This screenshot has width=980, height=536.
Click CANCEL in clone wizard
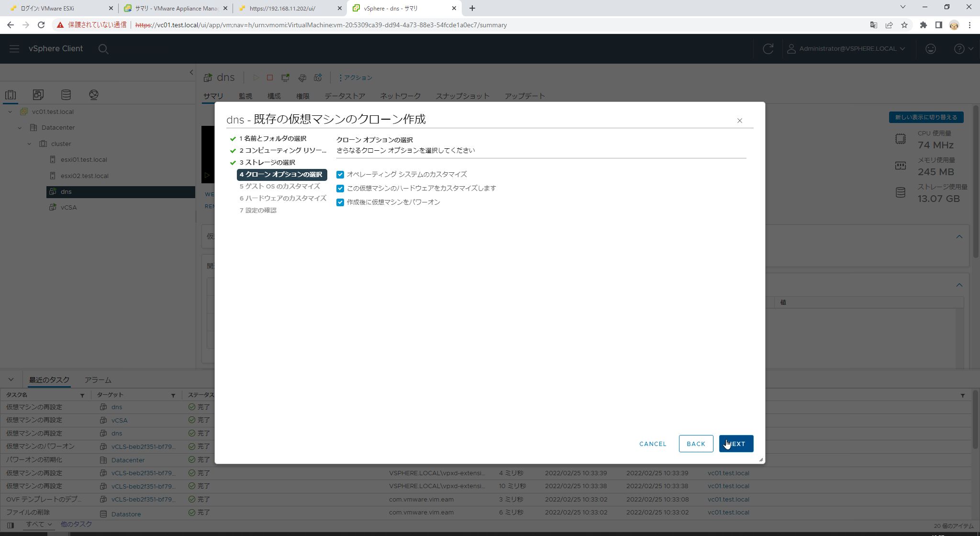coord(653,444)
